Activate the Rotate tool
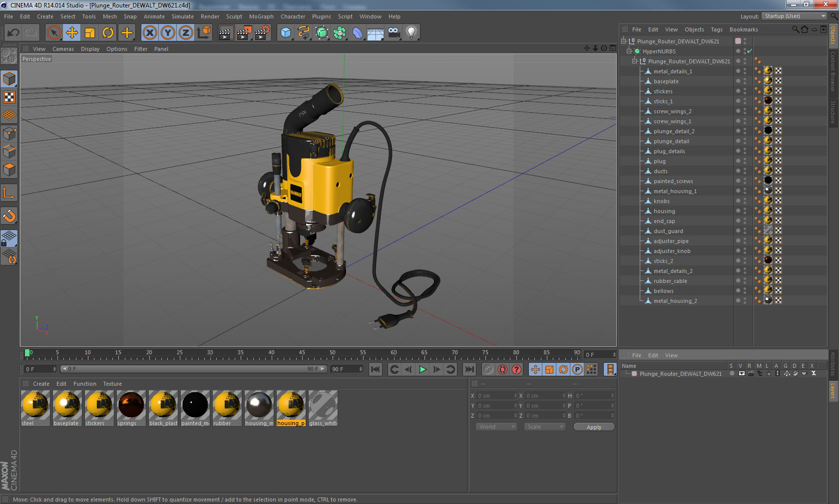Image resolution: width=839 pixels, height=504 pixels. (108, 33)
